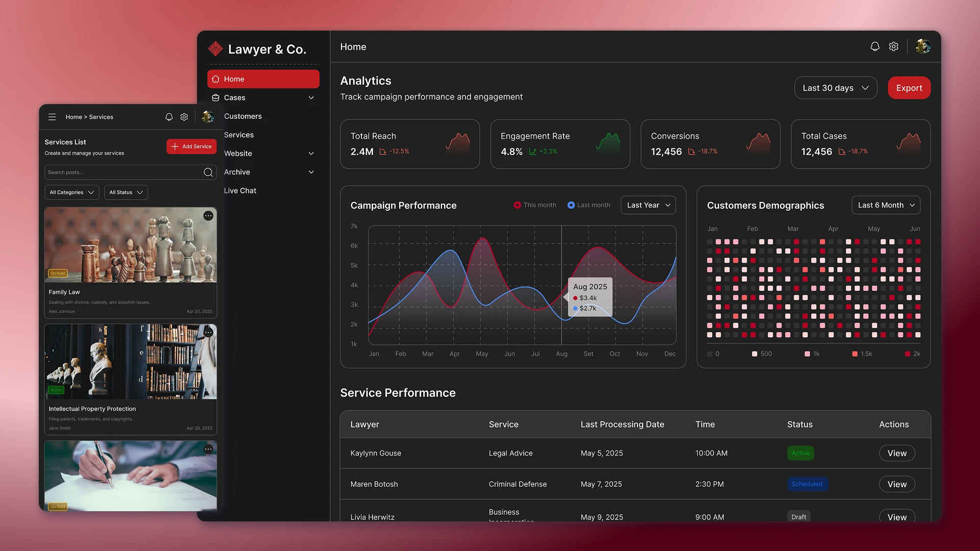The image size is (980, 551).
Task: Click the Lawyer & Co. logo icon
Action: tap(215, 49)
